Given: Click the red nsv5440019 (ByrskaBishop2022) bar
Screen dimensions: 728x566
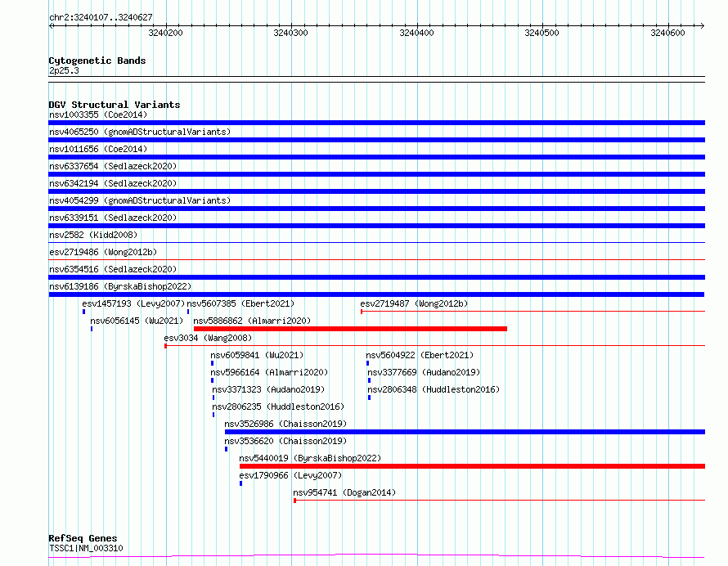Looking at the screenshot, I should click(472, 466).
